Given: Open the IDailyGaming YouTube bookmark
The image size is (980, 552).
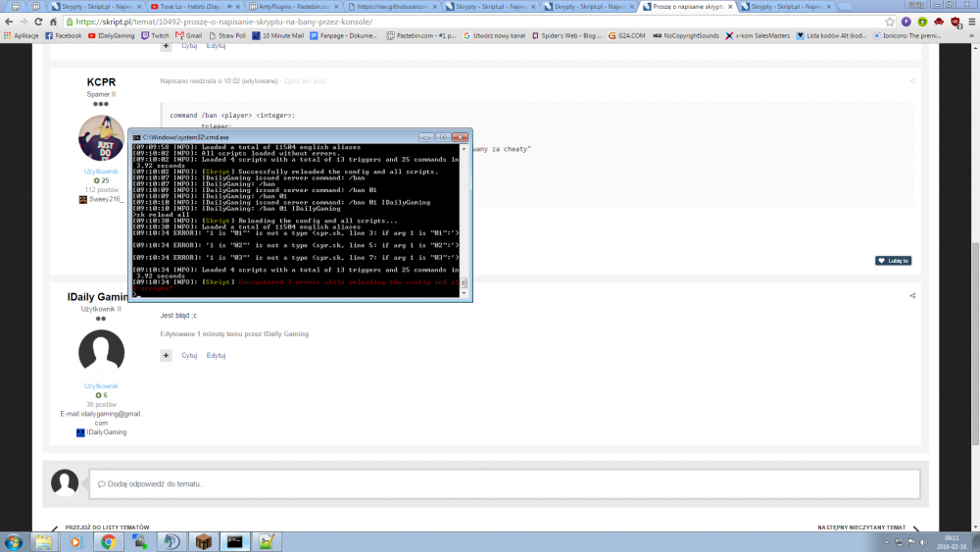Looking at the screenshot, I should pyautogui.click(x=112, y=35).
